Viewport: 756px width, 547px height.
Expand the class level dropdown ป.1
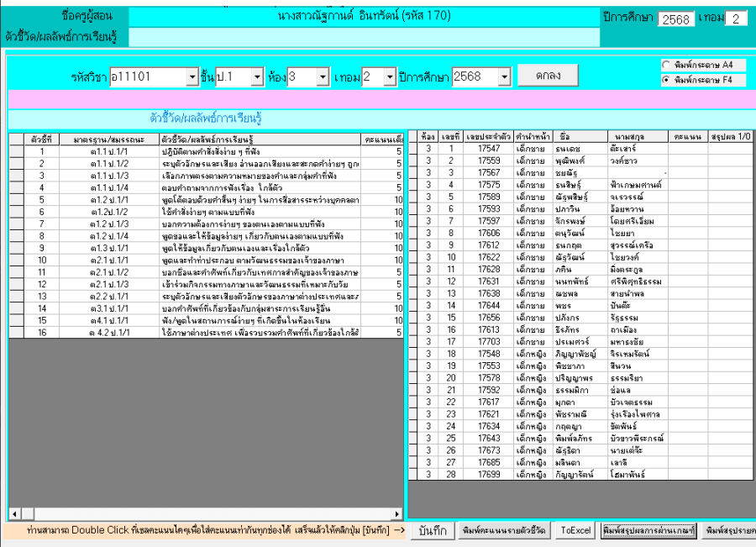(258, 77)
